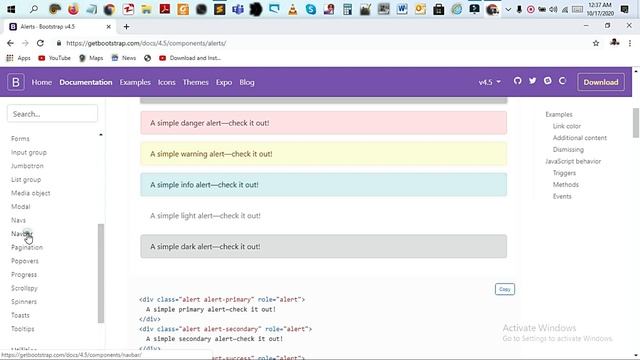Click the docs Search input field
Viewport: 640px width, 360px height.
[52, 114]
